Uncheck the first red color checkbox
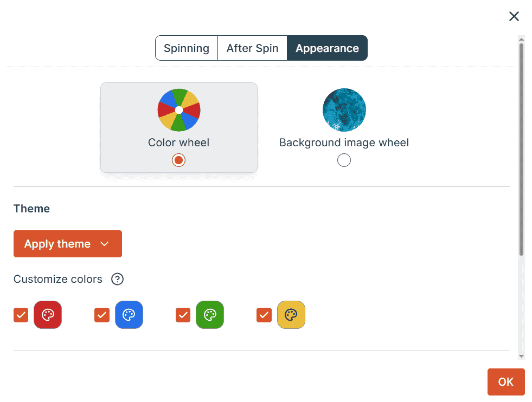 tap(21, 315)
